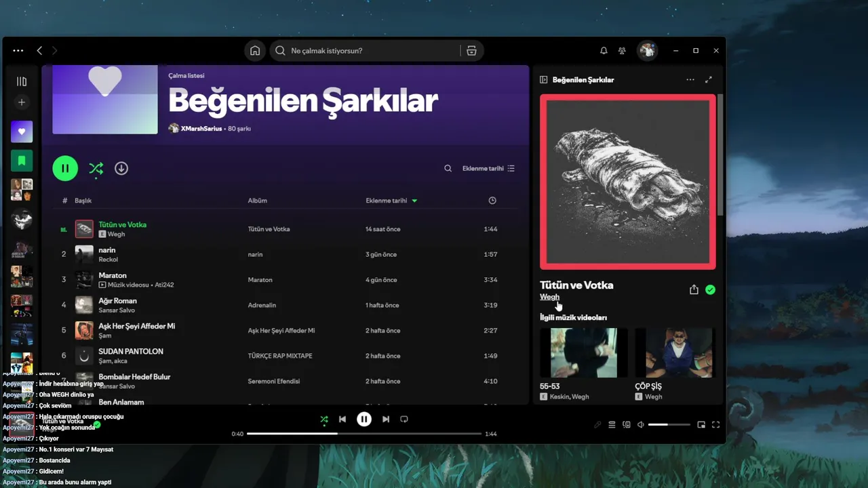Focus the 'Ne çalmak istiyorsun?' search field
Viewport: 868px width, 488px height.
[x=366, y=51]
